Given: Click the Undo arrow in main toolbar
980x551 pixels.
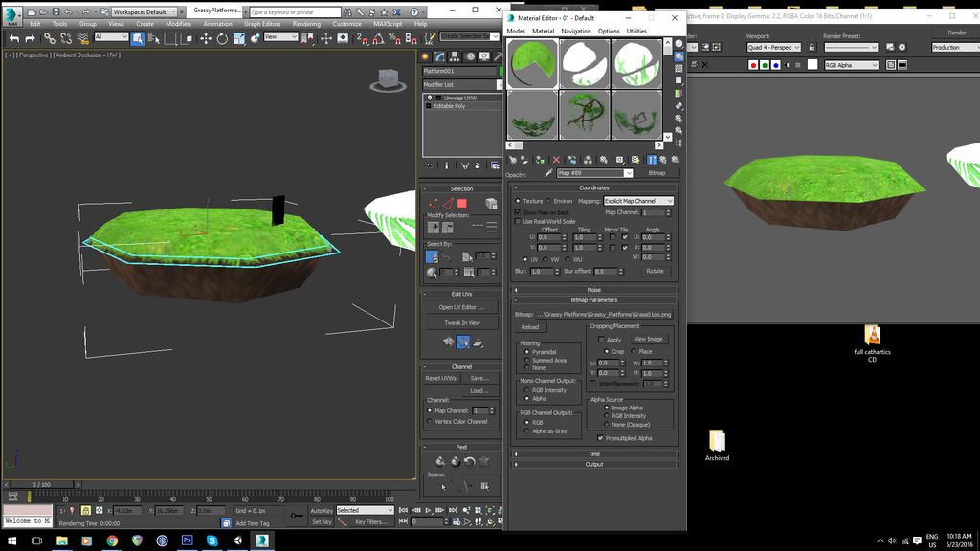Looking at the screenshot, I should [13, 38].
